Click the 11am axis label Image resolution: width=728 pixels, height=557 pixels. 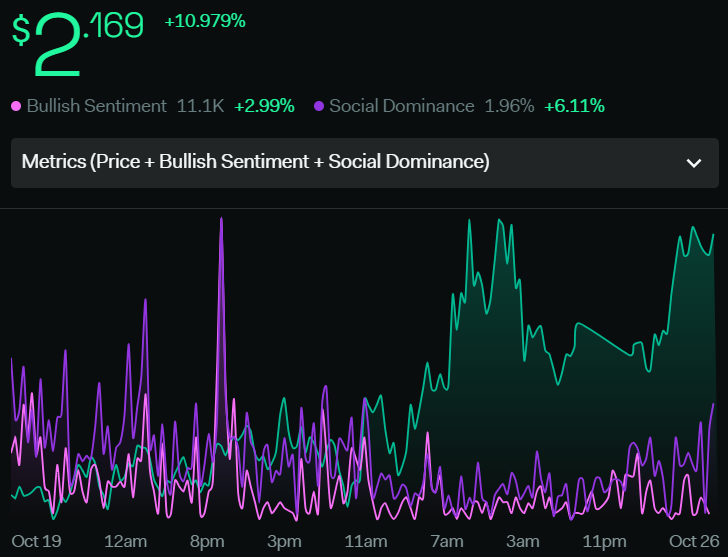366,541
